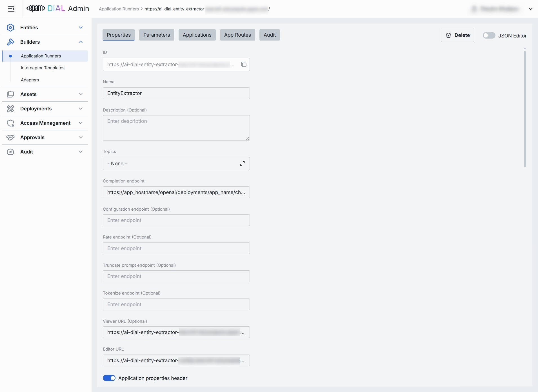Click the Approvals handshake icon
The image size is (538, 392).
(10, 137)
